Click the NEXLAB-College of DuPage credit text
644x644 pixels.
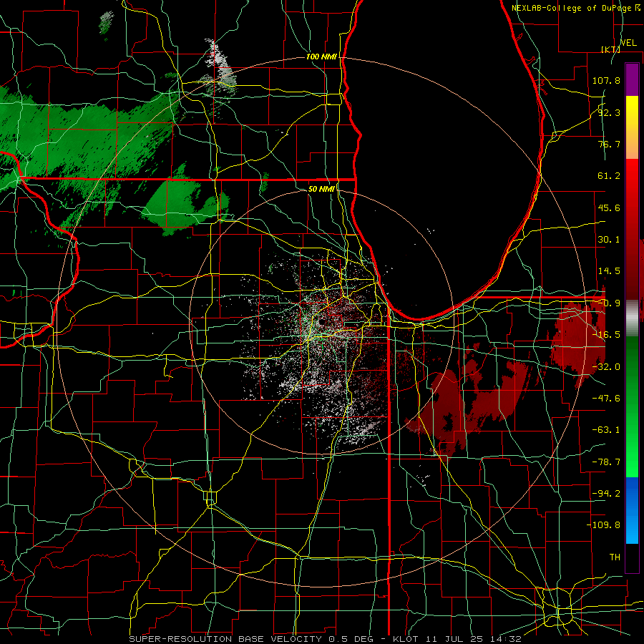pyautogui.click(x=576, y=8)
